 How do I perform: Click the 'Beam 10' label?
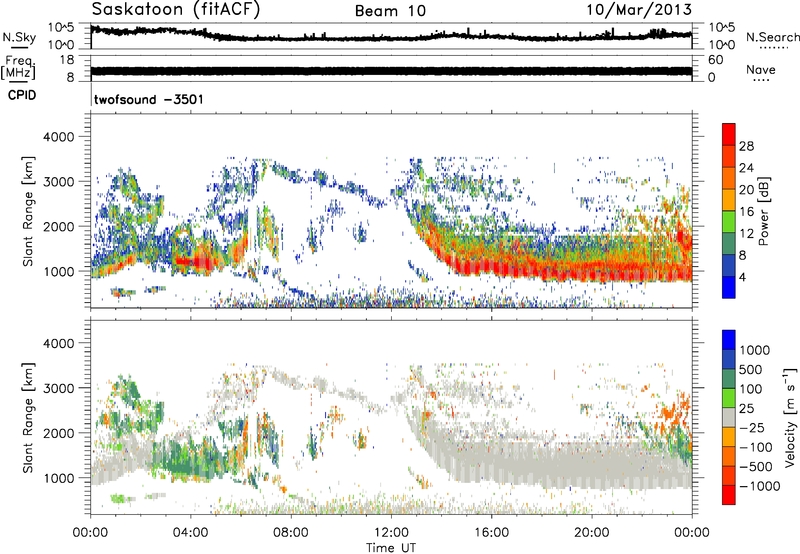tap(390, 11)
